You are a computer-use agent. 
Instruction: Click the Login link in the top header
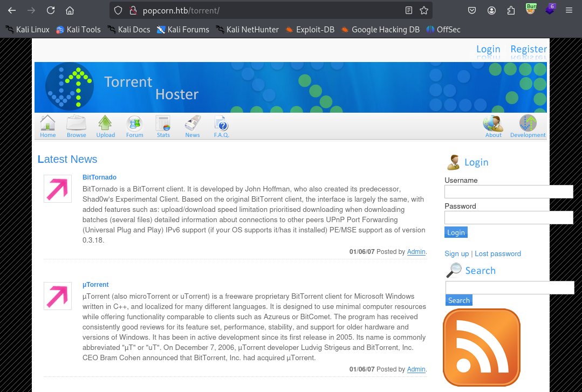coord(488,49)
